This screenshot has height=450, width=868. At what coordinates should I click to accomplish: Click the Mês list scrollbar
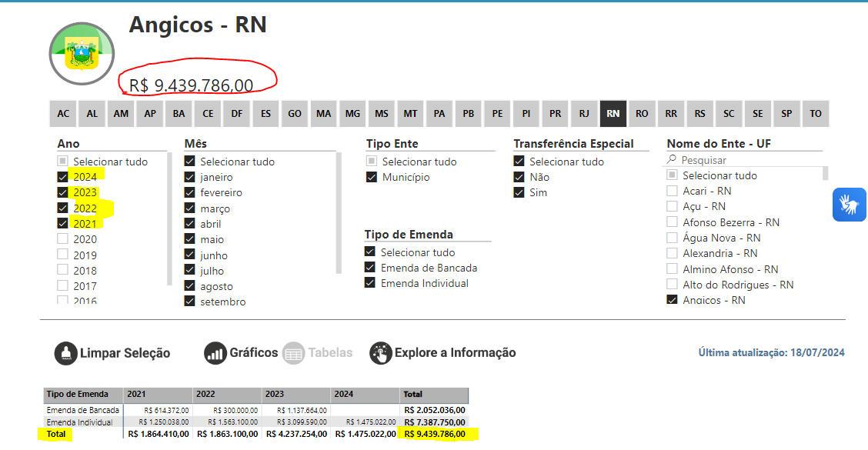point(339,213)
